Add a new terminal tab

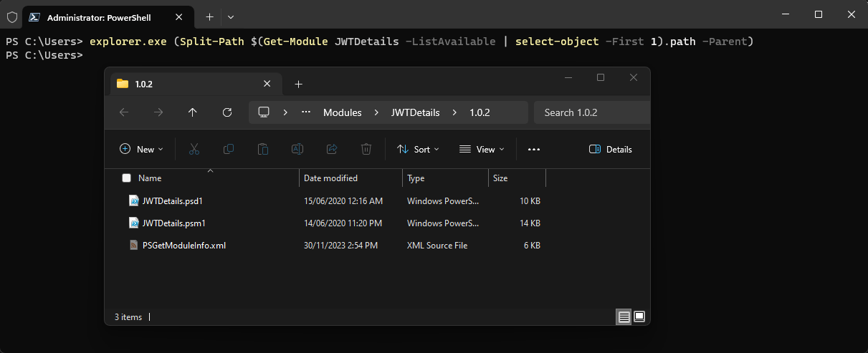tap(210, 16)
